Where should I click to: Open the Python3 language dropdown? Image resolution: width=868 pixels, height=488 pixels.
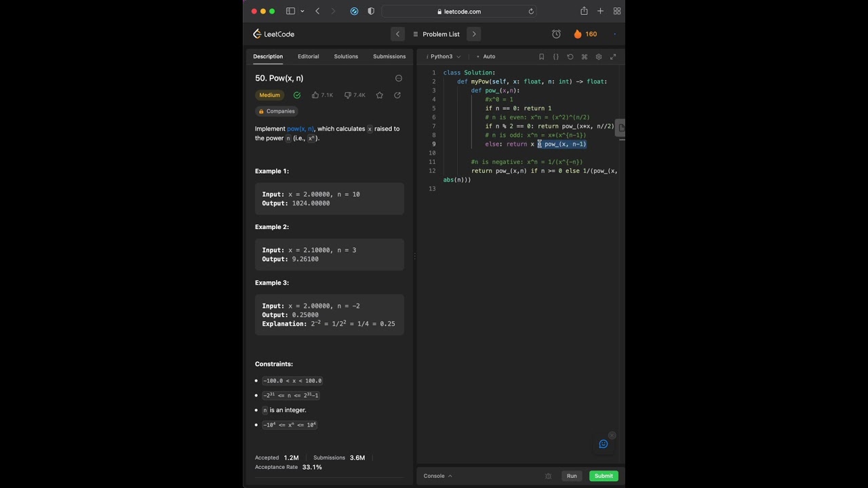click(x=443, y=57)
